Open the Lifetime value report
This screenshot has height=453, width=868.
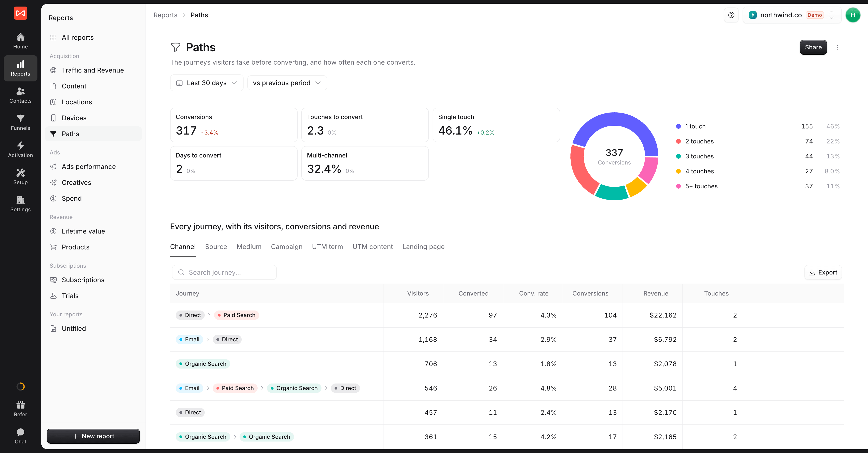93,231
